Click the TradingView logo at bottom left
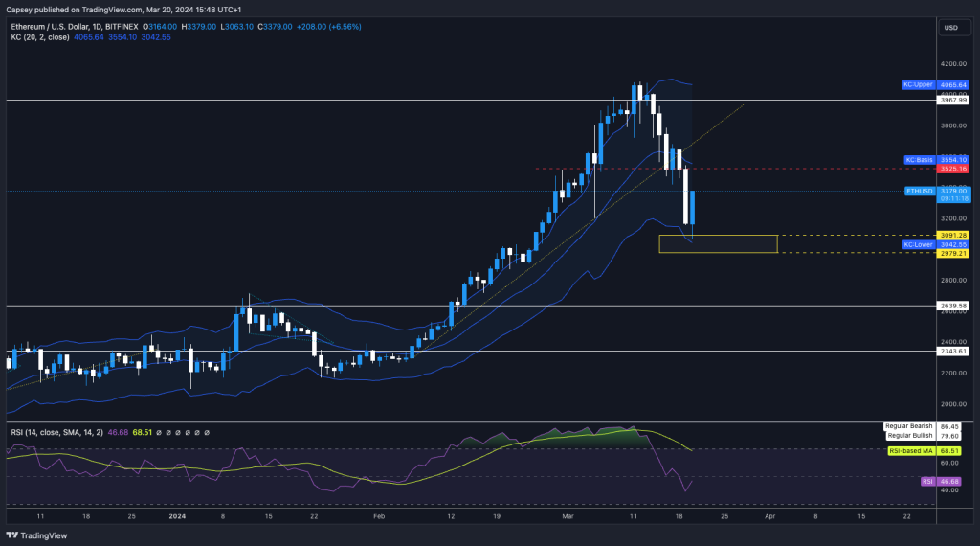Image resolution: width=980 pixels, height=546 pixels. (38, 535)
